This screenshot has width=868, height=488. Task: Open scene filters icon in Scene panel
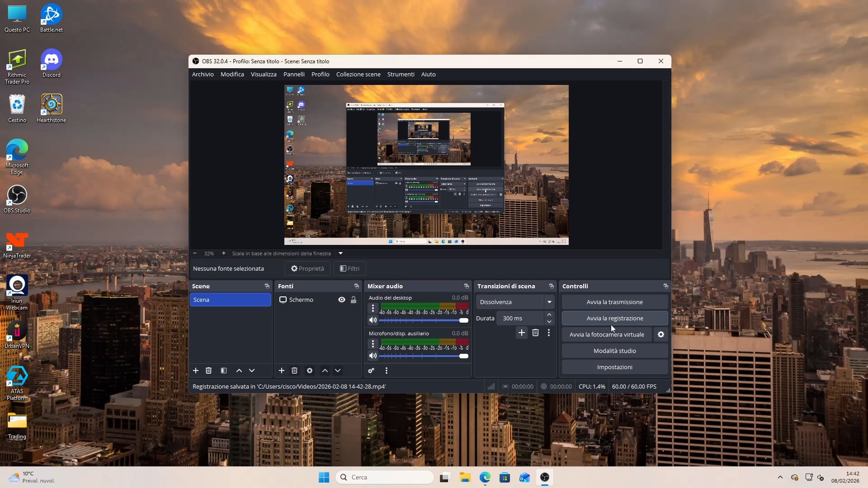pyautogui.click(x=224, y=371)
